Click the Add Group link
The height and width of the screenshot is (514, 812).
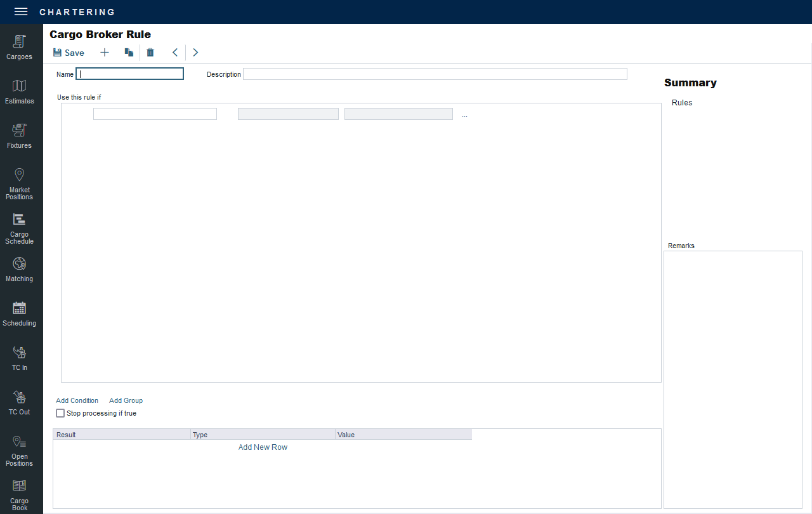[x=126, y=400]
